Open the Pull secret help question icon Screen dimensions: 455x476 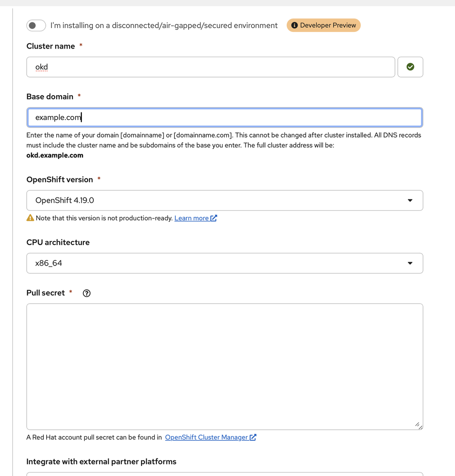pos(87,293)
